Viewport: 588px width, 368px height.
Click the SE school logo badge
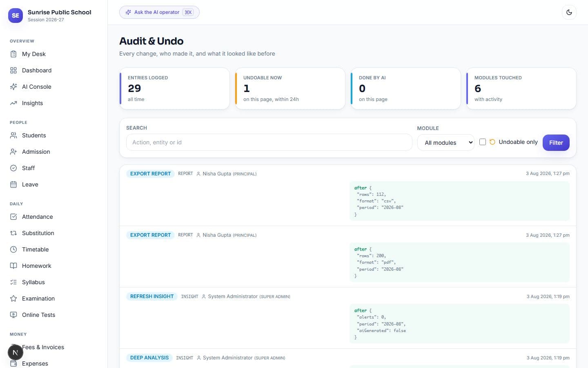point(16,16)
